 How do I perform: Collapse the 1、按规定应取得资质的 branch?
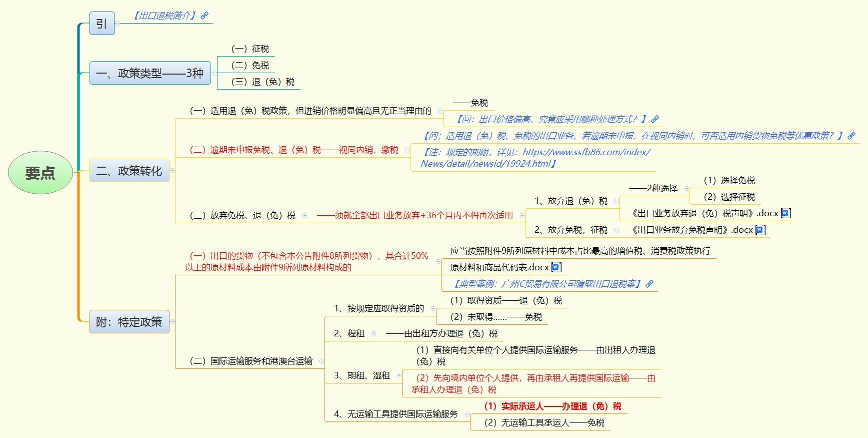click(433, 308)
